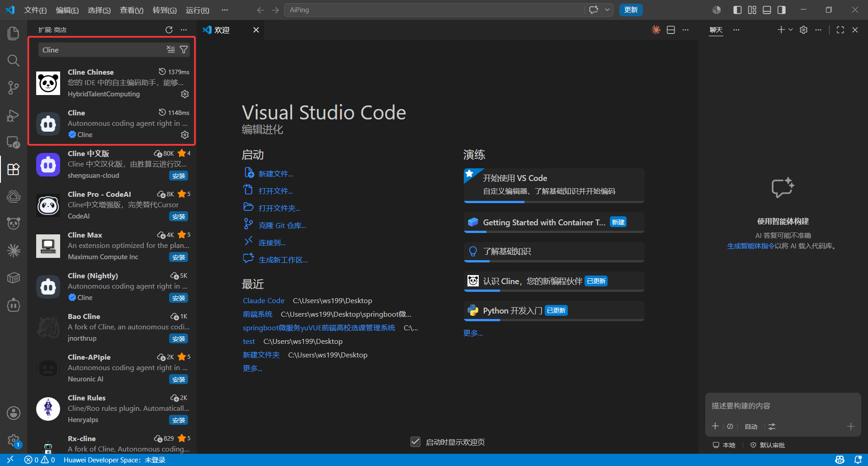The image size is (868, 466).
Task: Open Cline extension manage gear
Action: (184, 135)
